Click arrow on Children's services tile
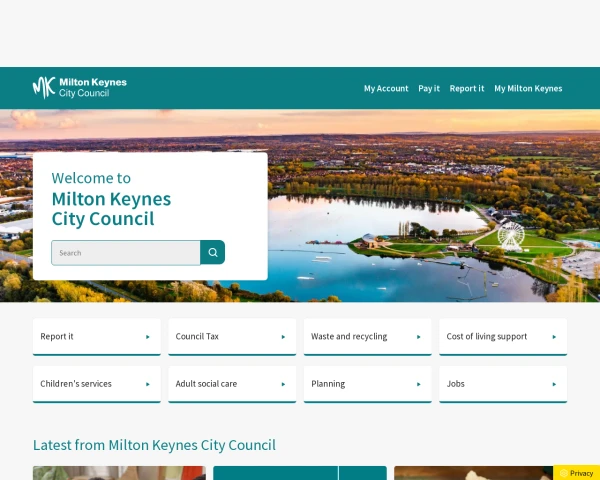 (148, 384)
